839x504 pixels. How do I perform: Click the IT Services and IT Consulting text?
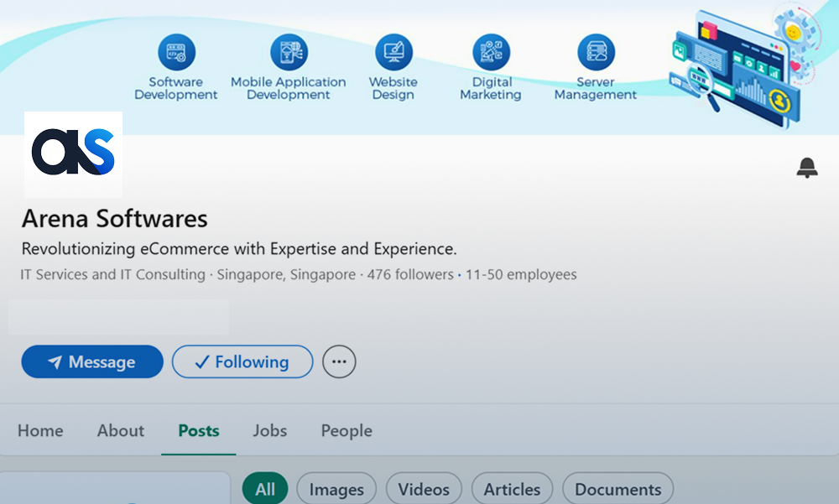point(113,274)
